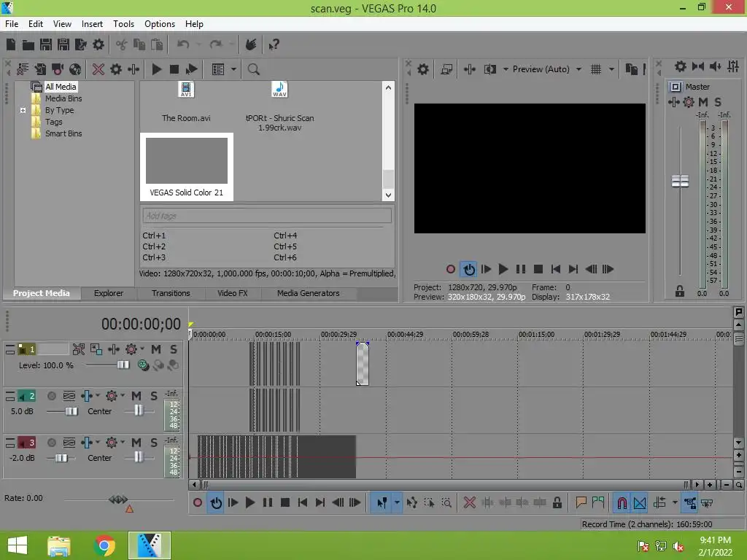Open the Undo history dropdown arrow

(198, 44)
